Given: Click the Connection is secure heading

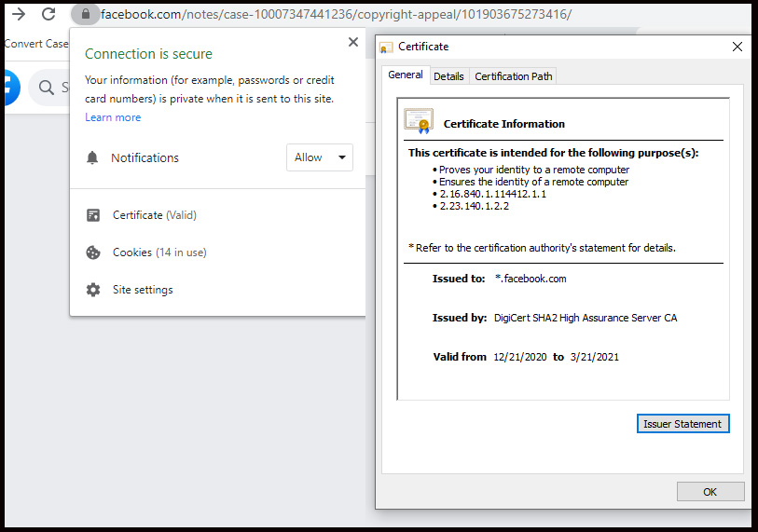Looking at the screenshot, I should (148, 54).
